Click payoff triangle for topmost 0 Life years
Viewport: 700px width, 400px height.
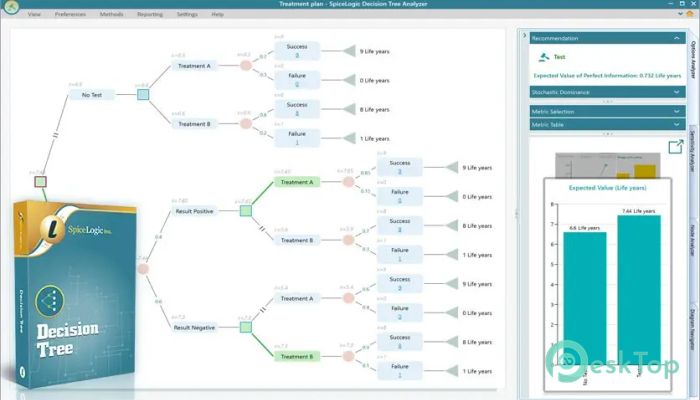pos(350,80)
